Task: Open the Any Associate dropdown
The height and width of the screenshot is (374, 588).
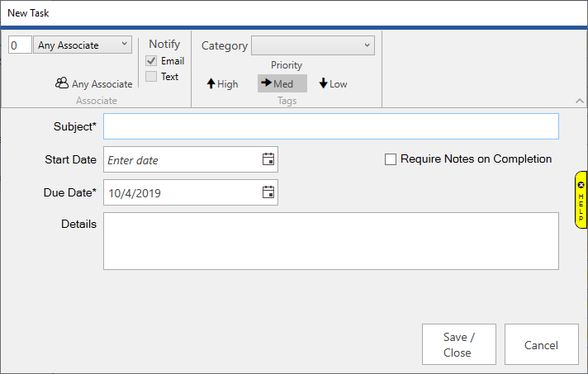Action: pyautogui.click(x=83, y=45)
